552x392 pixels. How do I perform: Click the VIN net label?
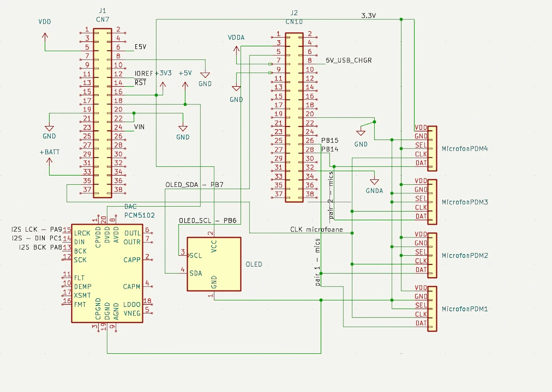[x=140, y=127]
